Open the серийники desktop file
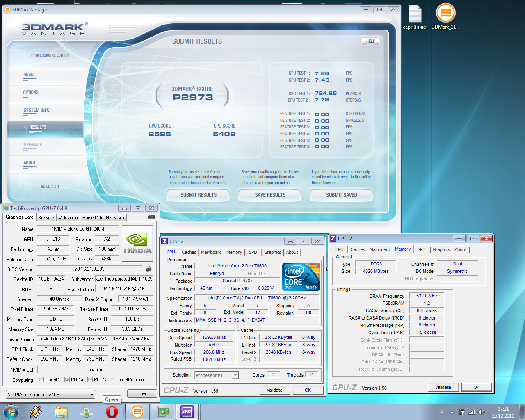The image size is (525, 420). (415, 17)
